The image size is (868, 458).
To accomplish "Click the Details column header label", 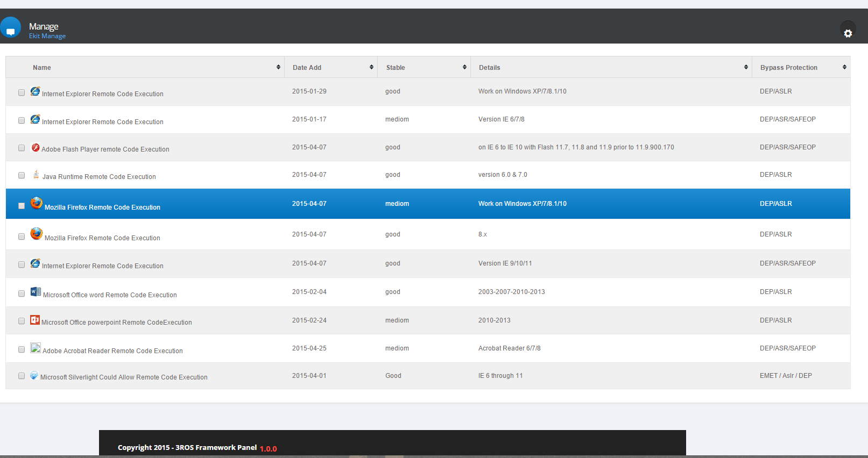I will (490, 68).
